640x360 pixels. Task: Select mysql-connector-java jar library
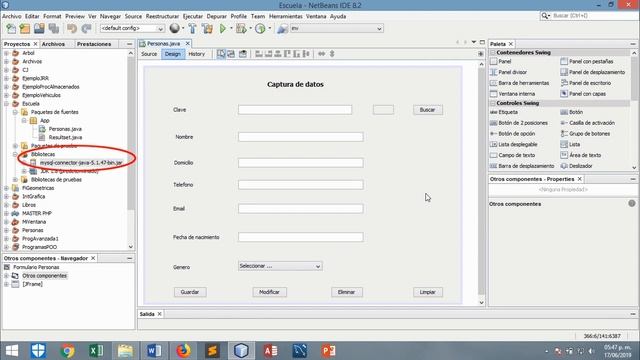tap(81, 163)
